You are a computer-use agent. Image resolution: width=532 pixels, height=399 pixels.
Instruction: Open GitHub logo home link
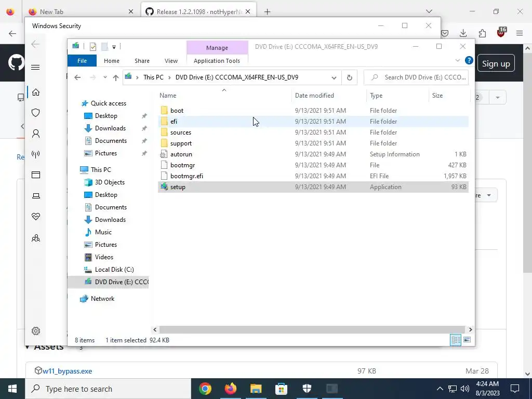[16, 63]
